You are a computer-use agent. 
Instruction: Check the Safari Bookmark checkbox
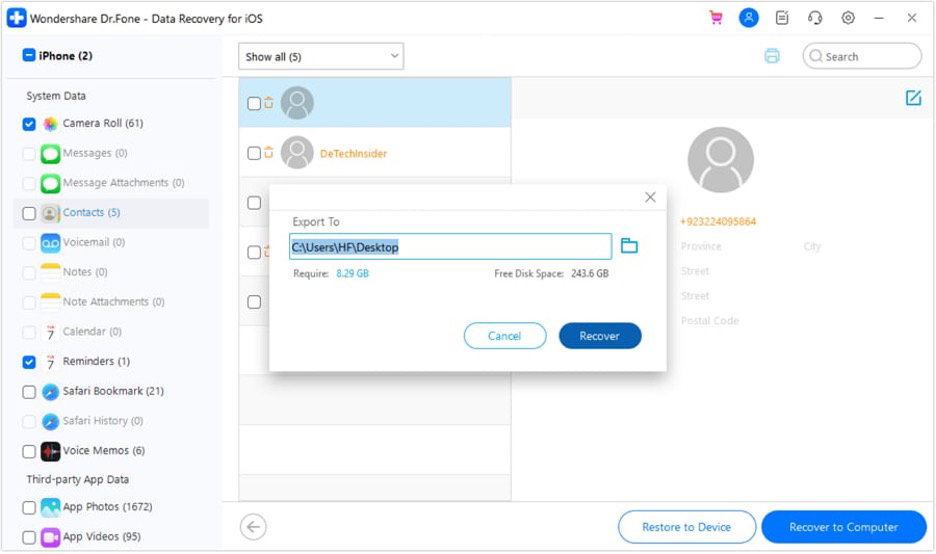point(29,392)
